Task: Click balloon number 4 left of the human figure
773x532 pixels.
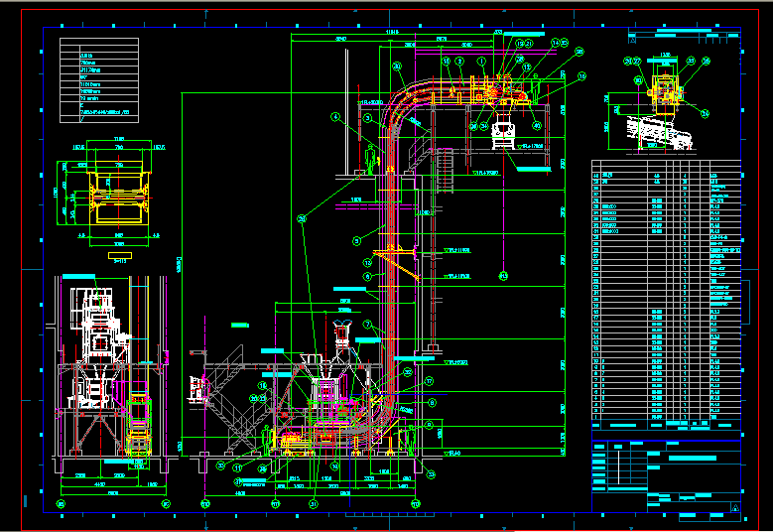Action: (x=336, y=116)
